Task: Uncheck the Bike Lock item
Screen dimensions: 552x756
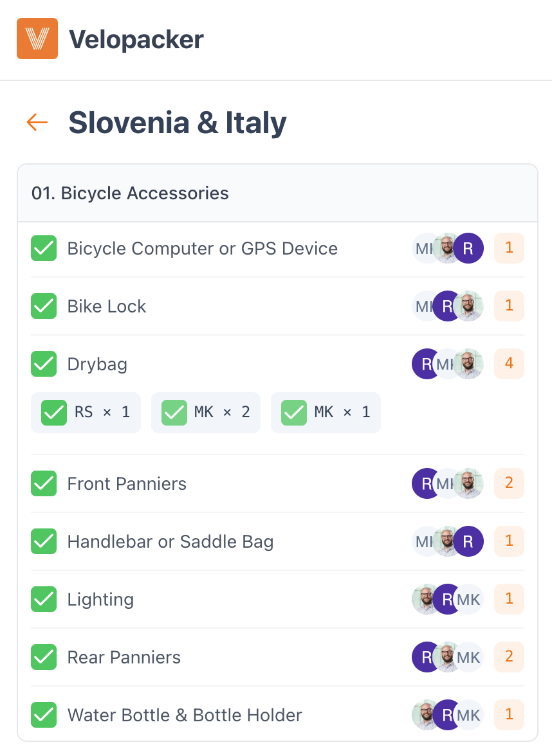Action: pos(44,306)
